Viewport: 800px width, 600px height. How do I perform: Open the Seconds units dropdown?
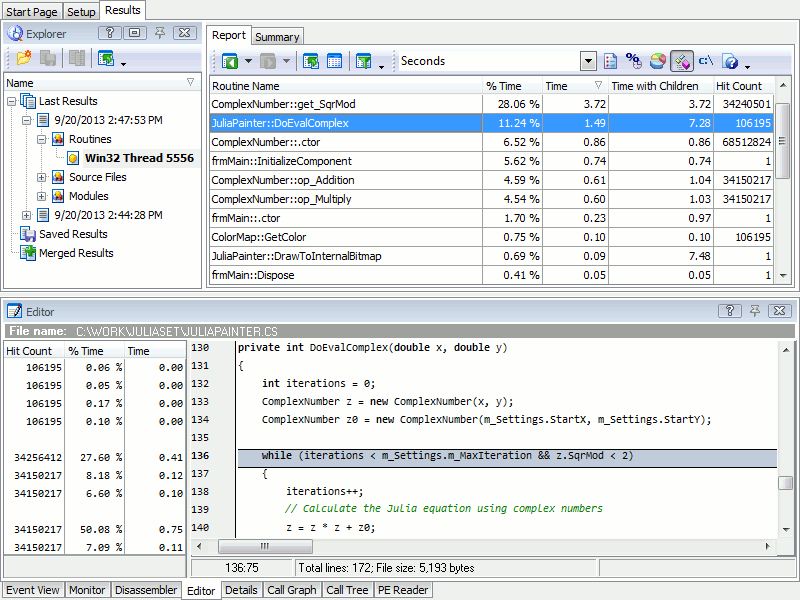coord(588,61)
